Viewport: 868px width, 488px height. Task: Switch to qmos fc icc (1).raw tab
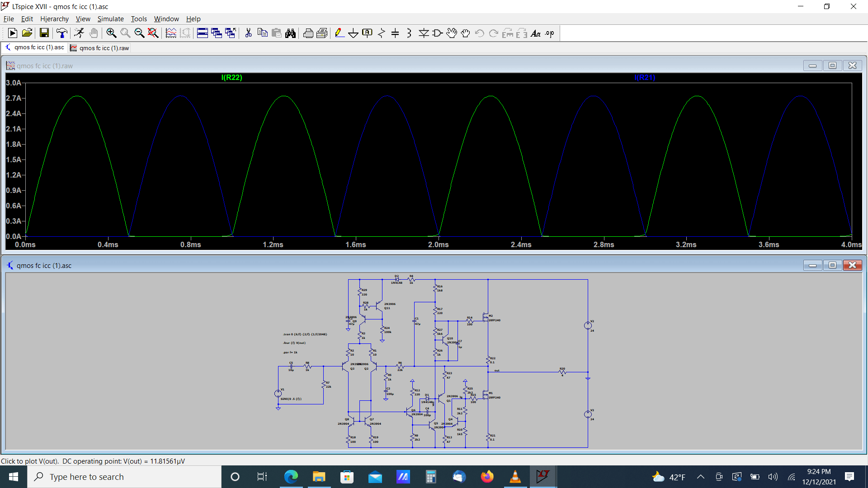click(x=99, y=48)
